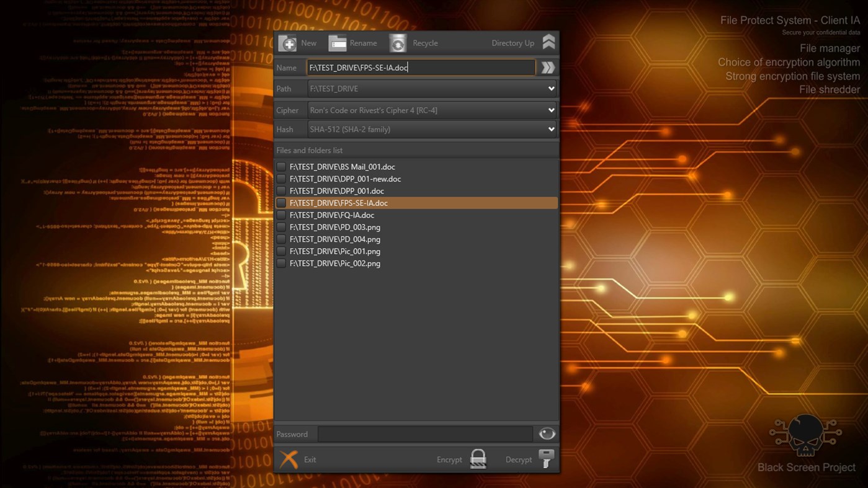The width and height of the screenshot is (868, 488).
Task: Click the padlock Encrypt icon
Action: click(x=478, y=459)
